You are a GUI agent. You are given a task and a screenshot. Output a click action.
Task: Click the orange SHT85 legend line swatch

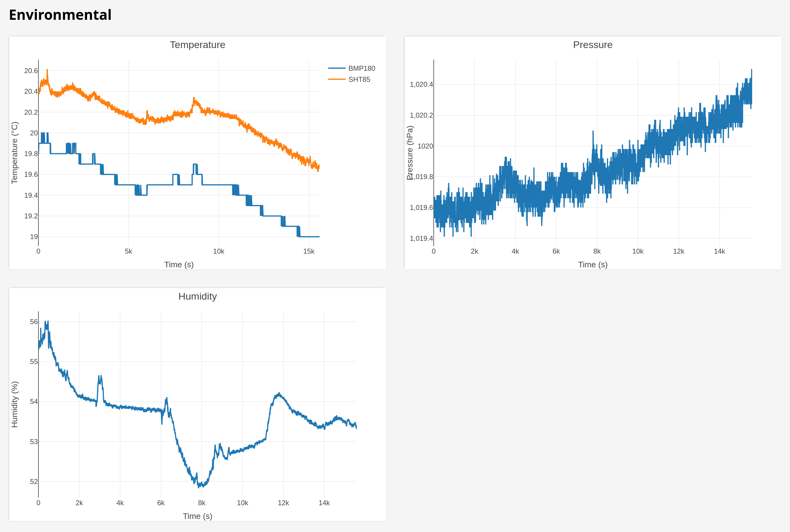(x=336, y=79)
